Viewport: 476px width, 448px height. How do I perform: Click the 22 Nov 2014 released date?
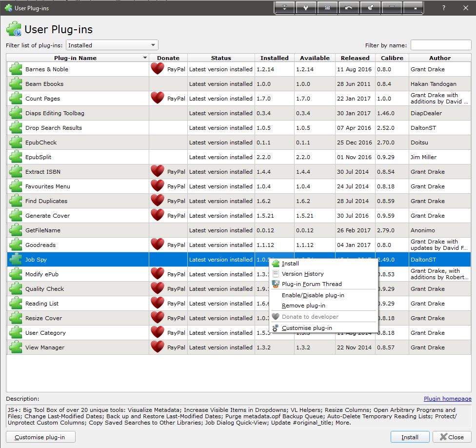[354, 347]
